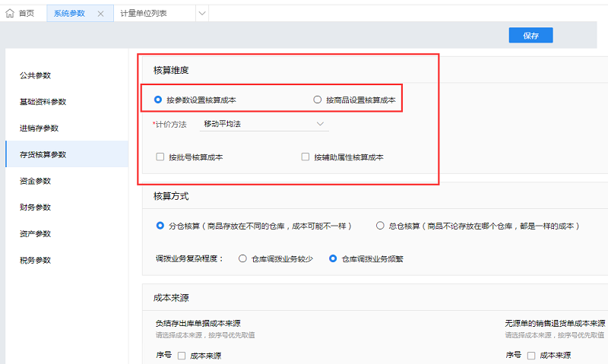
Task: Select 按参数设置核算成本 radio option
Action: point(158,100)
